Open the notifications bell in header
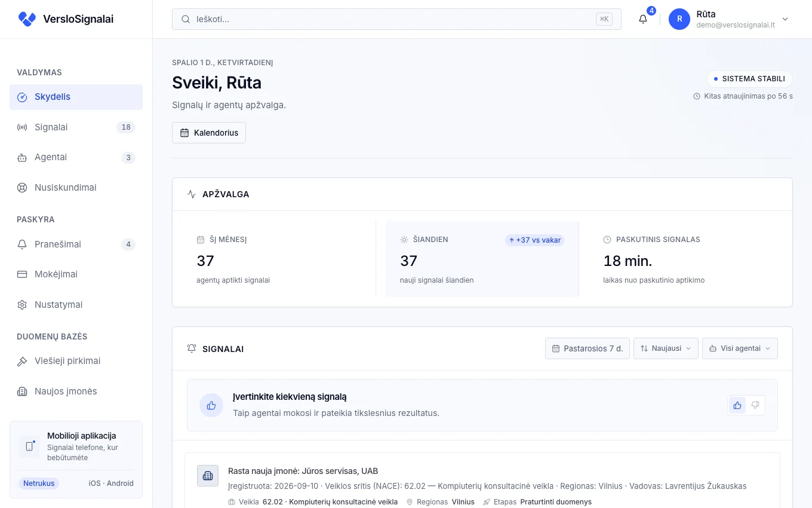Viewport: 812px width, 508px height. [643, 19]
